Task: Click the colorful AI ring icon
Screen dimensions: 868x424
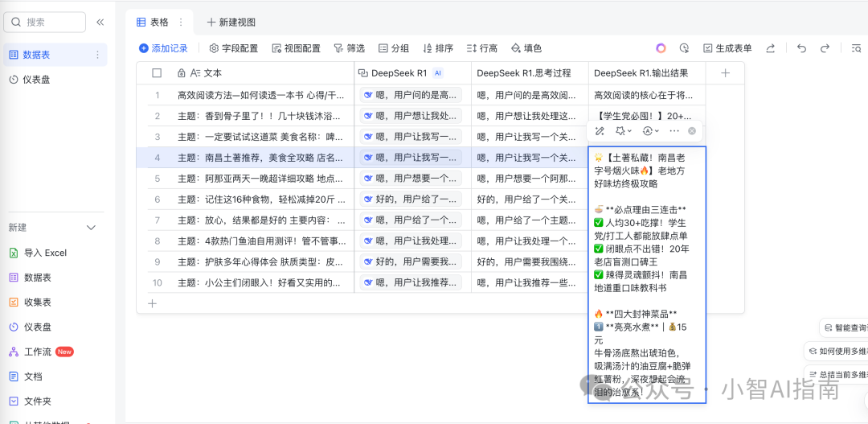Action: pos(661,48)
